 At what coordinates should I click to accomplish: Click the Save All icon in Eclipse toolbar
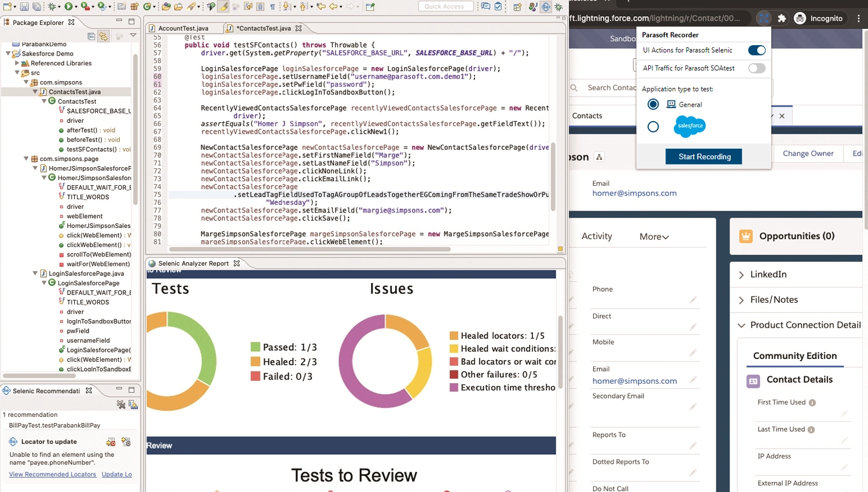(36, 7)
